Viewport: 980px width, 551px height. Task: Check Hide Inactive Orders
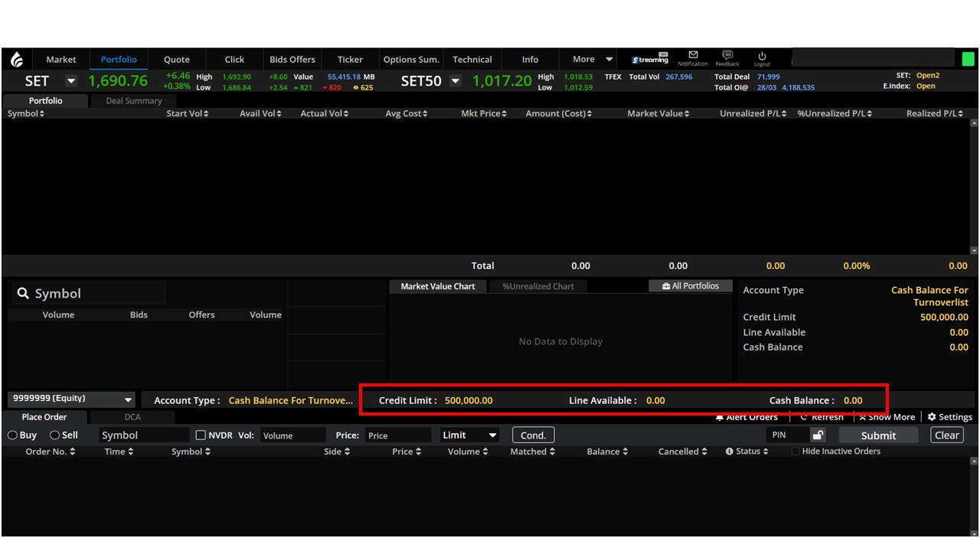pyautogui.click(x=795, y=452)
